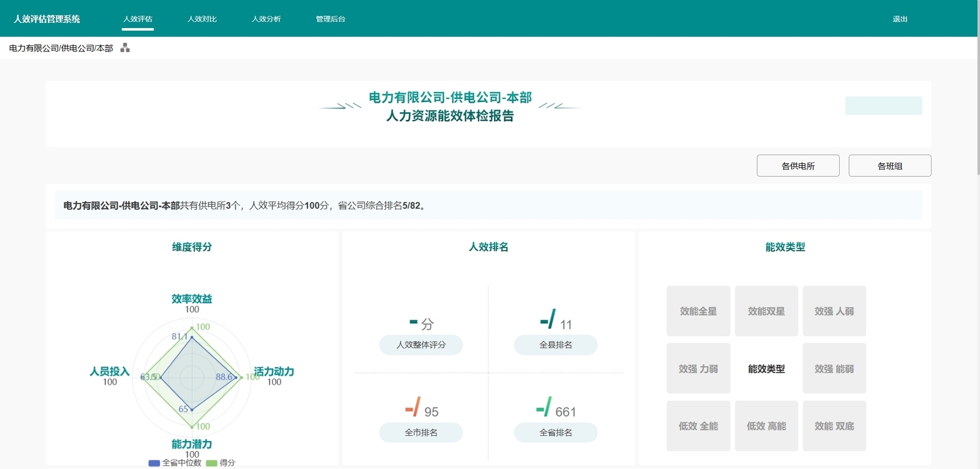Image resolution: width=980 pixels, height=469 pixels.
Task: Choose the 效强 人弱 tile
Action: click(834, 311)
